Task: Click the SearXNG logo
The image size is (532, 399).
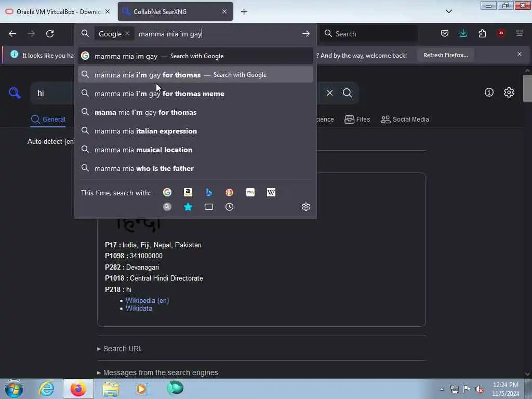Action: pos(15,92)
